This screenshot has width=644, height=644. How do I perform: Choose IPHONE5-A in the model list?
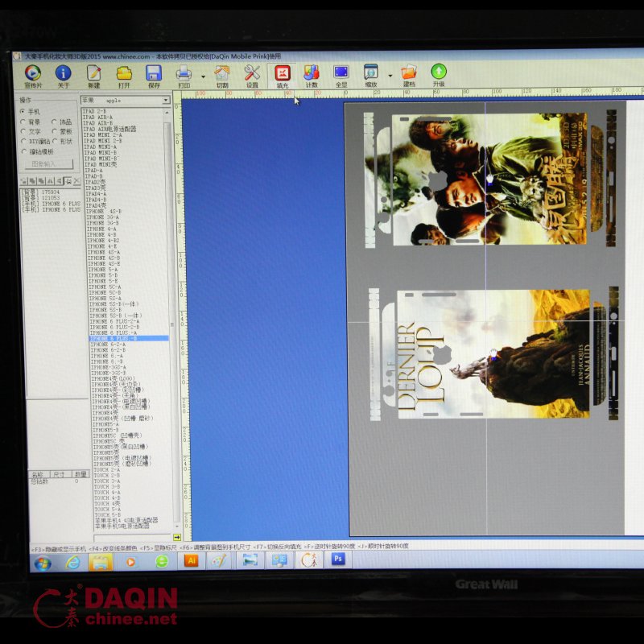point(105,424)
